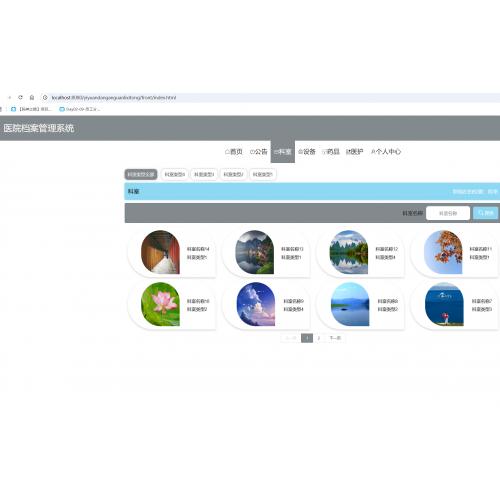The image size is (500, 500).
Task: Click the magnifier search button
Action: pyautogui.click(x=485, y=213)
